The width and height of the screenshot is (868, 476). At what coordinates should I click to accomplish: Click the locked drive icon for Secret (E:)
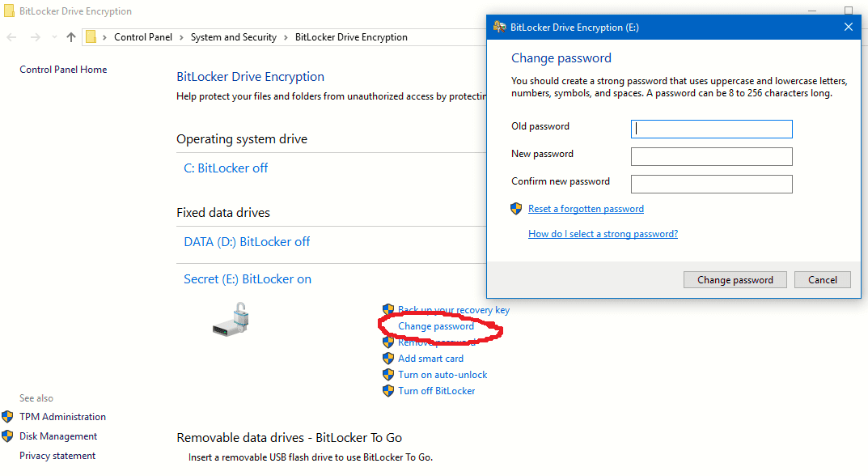point(231,319)
